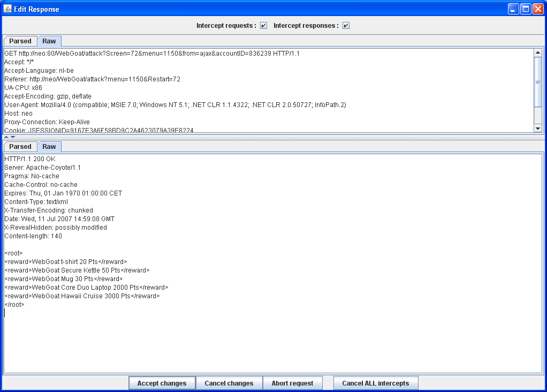Click the WebGoat Hawaii Cruise reward line in the response text
This screenshot has width=547, height=392.
82,296
